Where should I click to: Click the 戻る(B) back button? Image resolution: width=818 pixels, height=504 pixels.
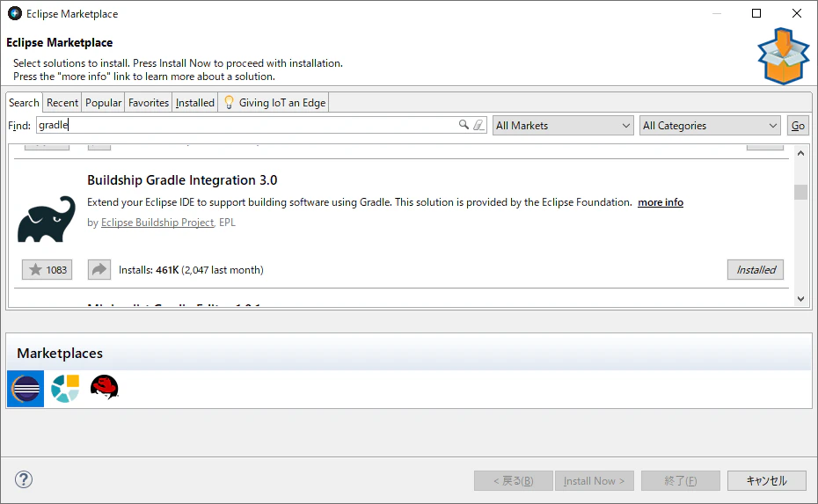(x=514, y=480)
